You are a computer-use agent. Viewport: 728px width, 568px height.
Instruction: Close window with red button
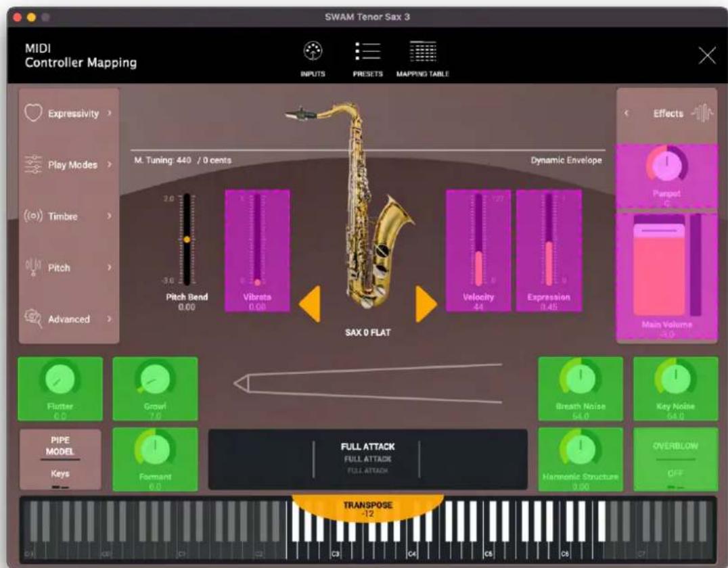pos(18,17)
